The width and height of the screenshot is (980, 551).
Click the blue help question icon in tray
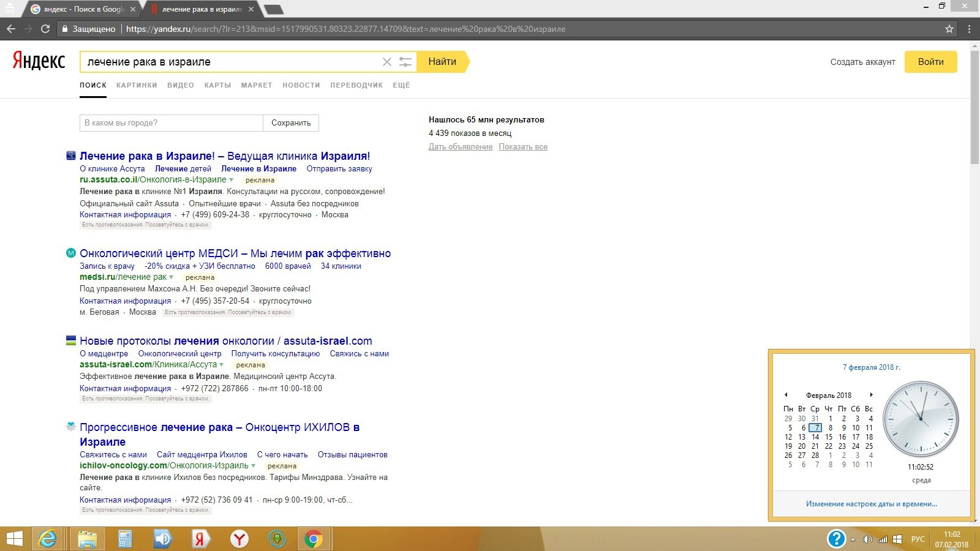pyautogui.click(x=836, y=539)
